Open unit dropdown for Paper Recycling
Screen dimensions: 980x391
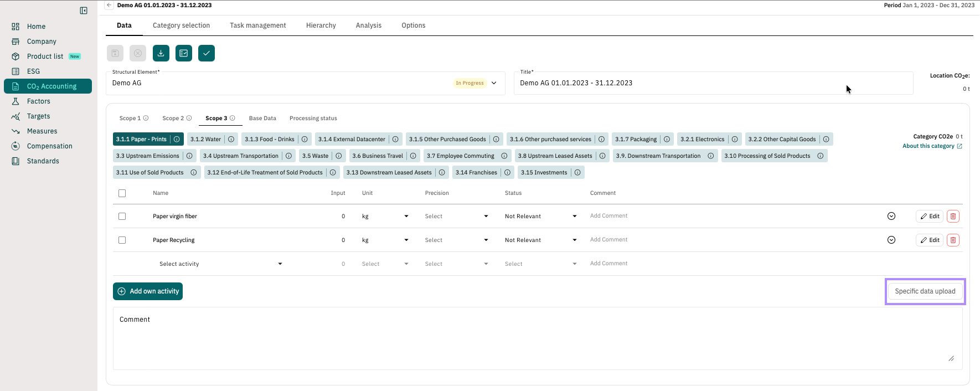tap(386, 240)
